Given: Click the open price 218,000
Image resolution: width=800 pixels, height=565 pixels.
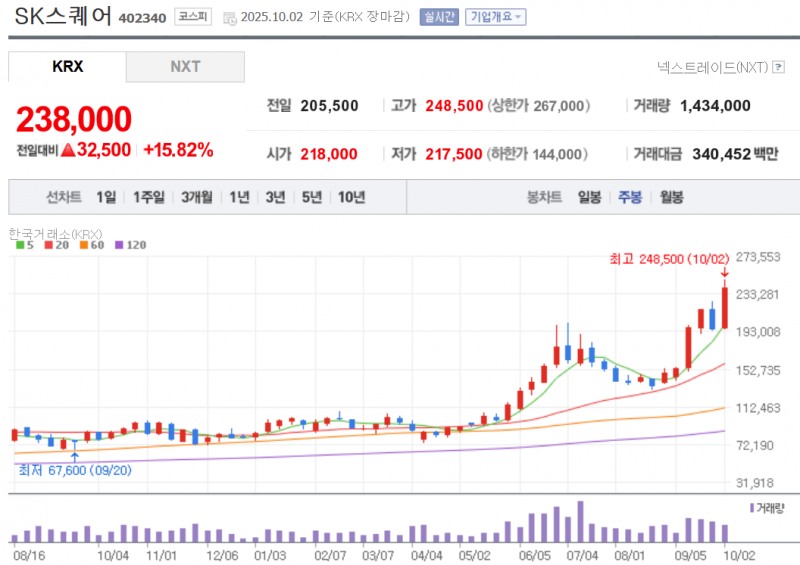Looking at the screenshot, I should (329, 154).
